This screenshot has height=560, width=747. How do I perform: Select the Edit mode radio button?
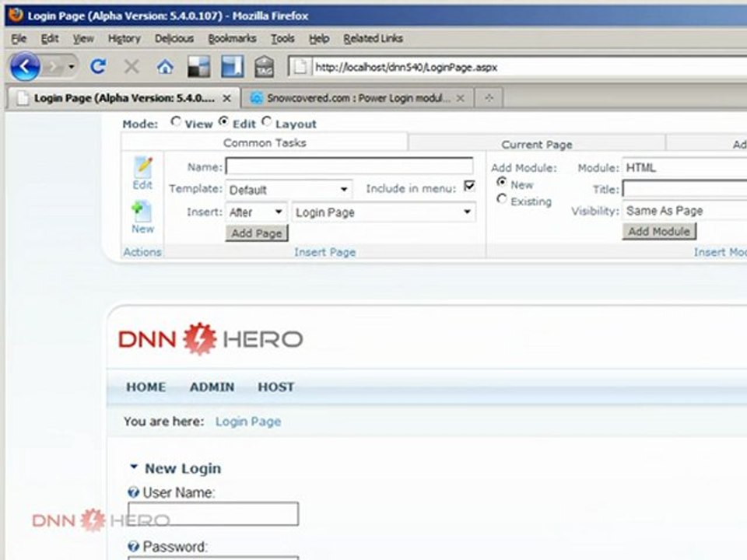coord(223,122)
